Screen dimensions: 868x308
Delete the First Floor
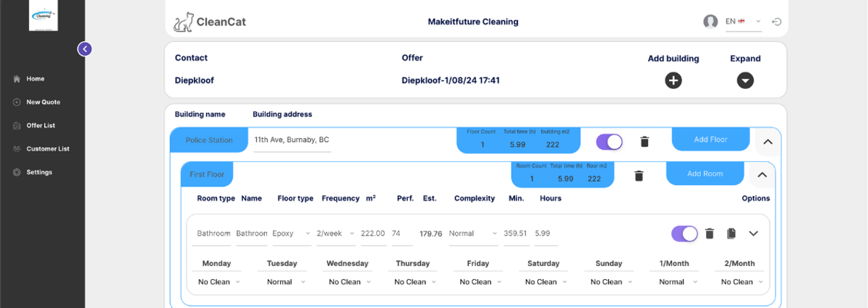[639, 176]
